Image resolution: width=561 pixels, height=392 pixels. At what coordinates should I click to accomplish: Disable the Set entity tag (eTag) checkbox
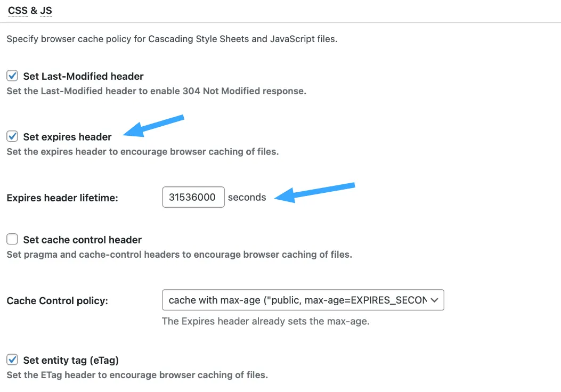point(12,360)
